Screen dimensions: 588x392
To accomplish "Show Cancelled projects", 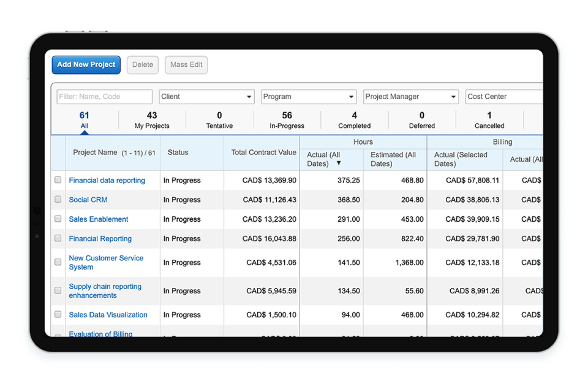I will coord(489,119).
